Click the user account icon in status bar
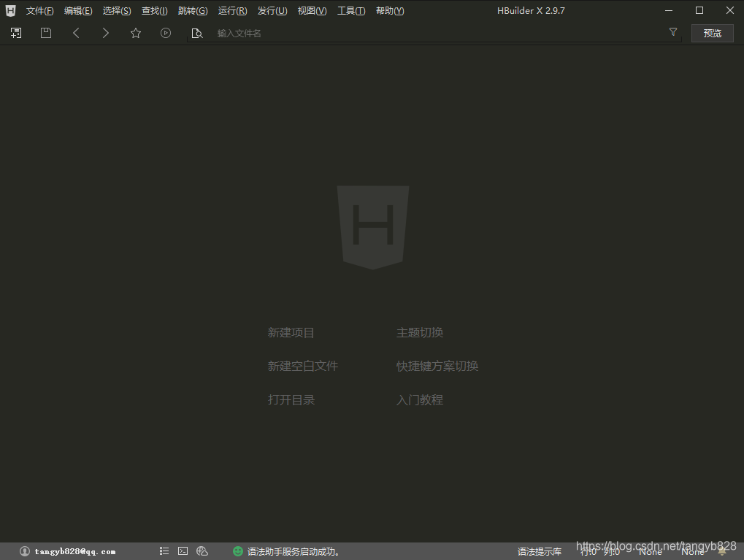The image size is (744, 560). (x=25, y=551)
